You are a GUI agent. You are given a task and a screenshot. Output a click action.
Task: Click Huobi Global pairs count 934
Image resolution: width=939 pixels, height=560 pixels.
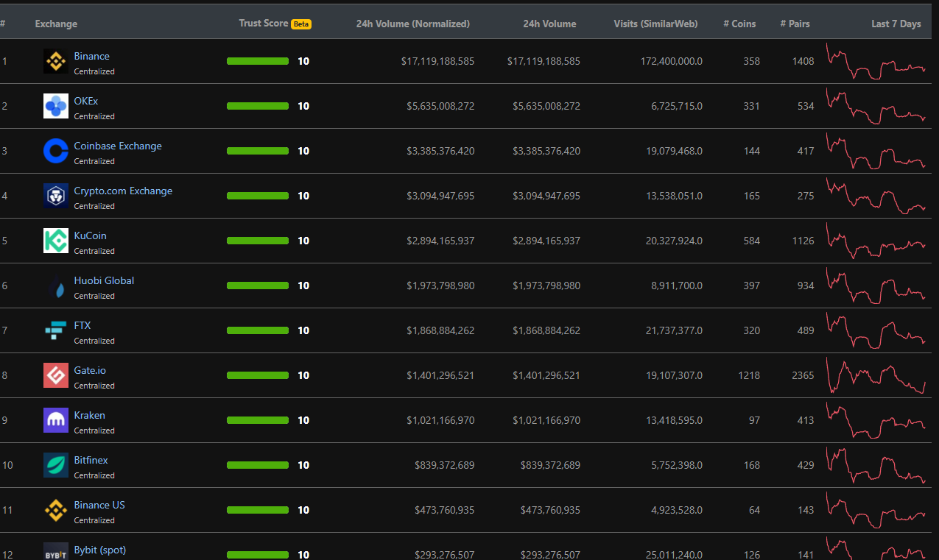coord(806,286)
